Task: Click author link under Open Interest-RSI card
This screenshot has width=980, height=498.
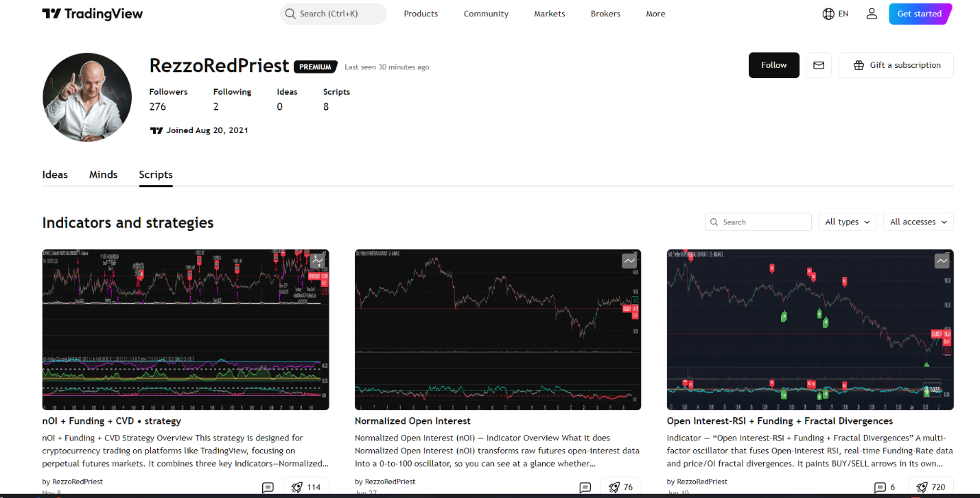Action: point(697,482)
